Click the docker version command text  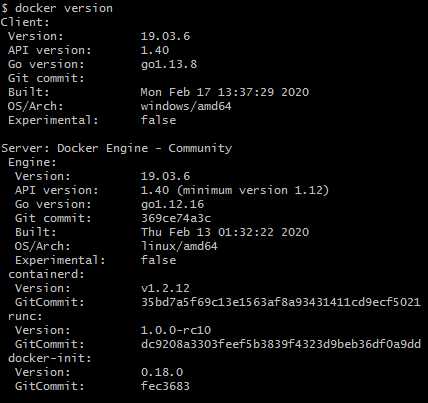(64, 8)
